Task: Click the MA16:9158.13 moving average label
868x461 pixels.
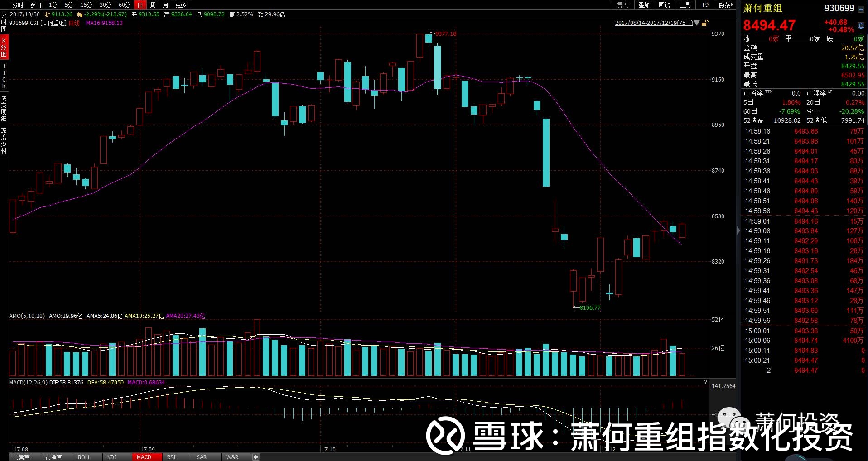Action: point(104,23)
